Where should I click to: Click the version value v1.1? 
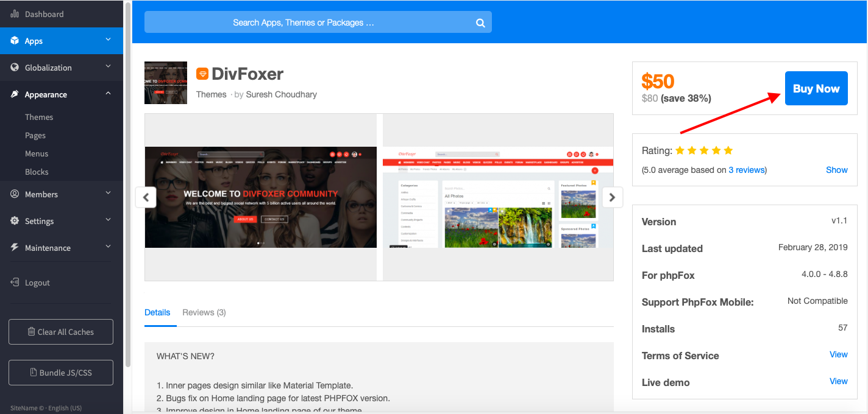click(839, 220)
